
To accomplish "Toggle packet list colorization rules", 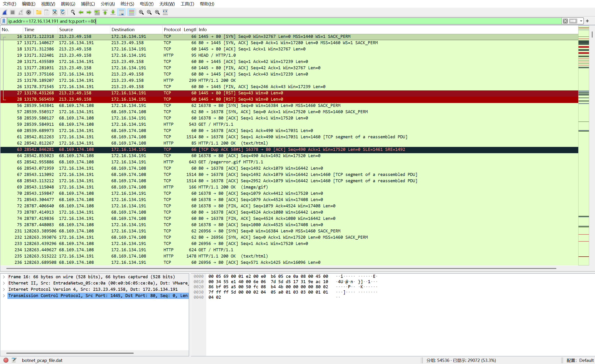I will point(131,12).
